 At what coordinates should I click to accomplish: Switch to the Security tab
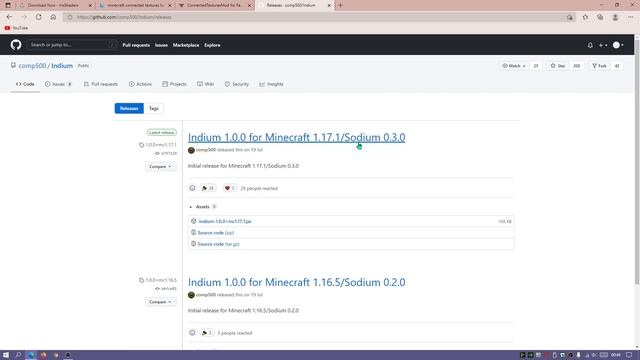[237, 84]
